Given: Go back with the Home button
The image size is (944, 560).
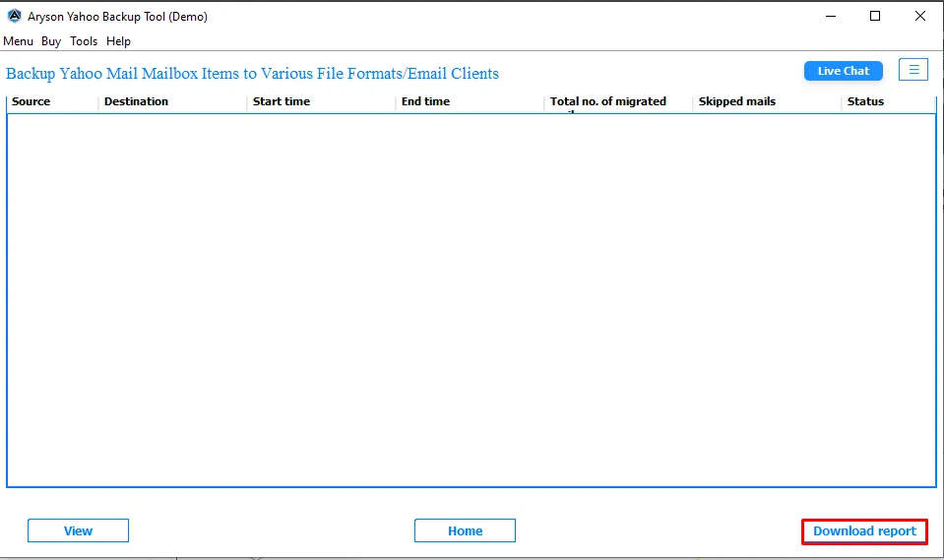Looking at the screenshot, I should (465, 530).
